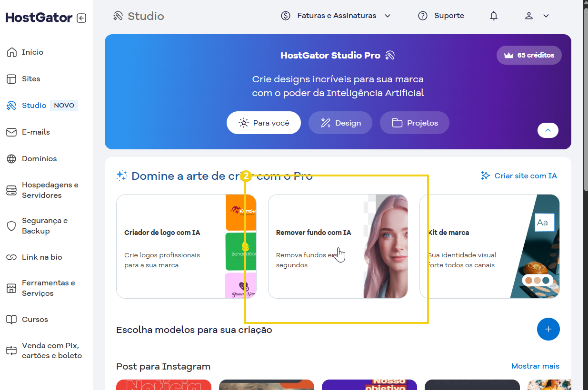Click the dollar icon beside Faturas
Screen dimensions: 588x390
[286, 16]
